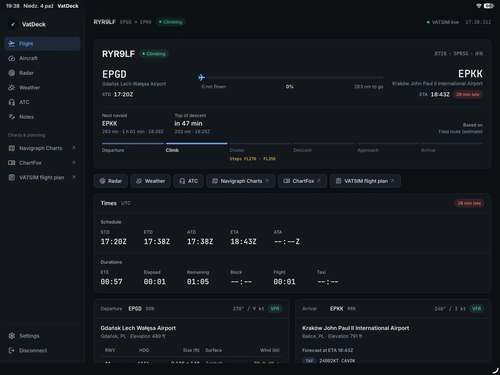Click the Climb phase segment
The height and width of the screenshot is (375, 500).
[x=197, y=147]
